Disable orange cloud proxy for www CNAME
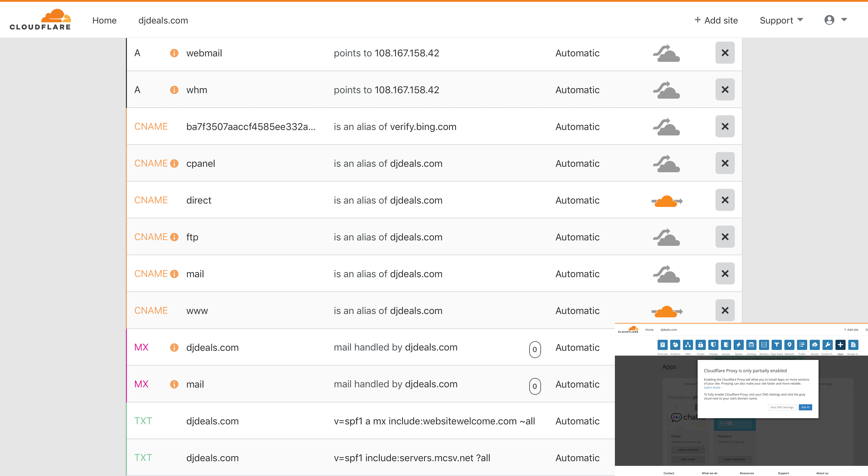This screenshot has width=868, height=476. [667, 311]
